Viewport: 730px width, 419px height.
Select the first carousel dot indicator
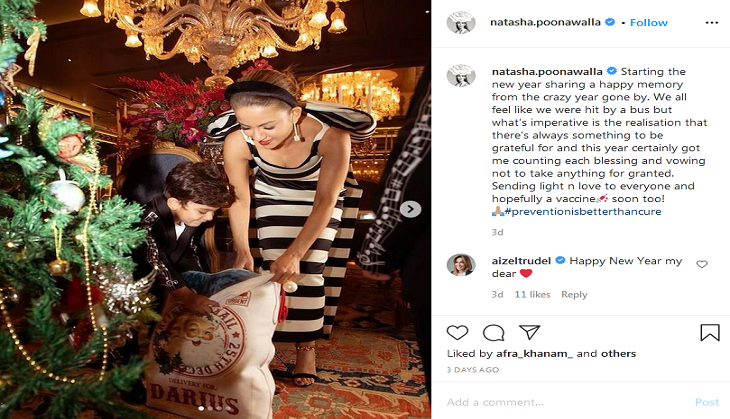point(201,408)
